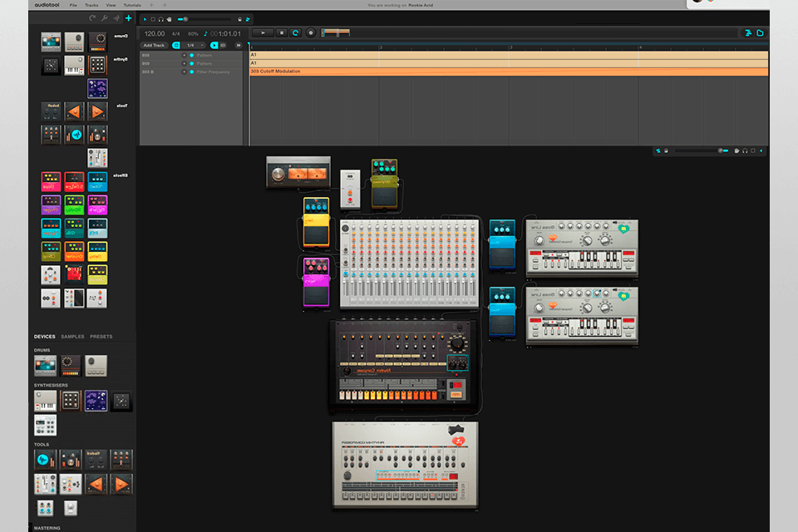Pick the keyboard synthesiser device under Synthesisers
798x532 pixels.
coord(45,401)
